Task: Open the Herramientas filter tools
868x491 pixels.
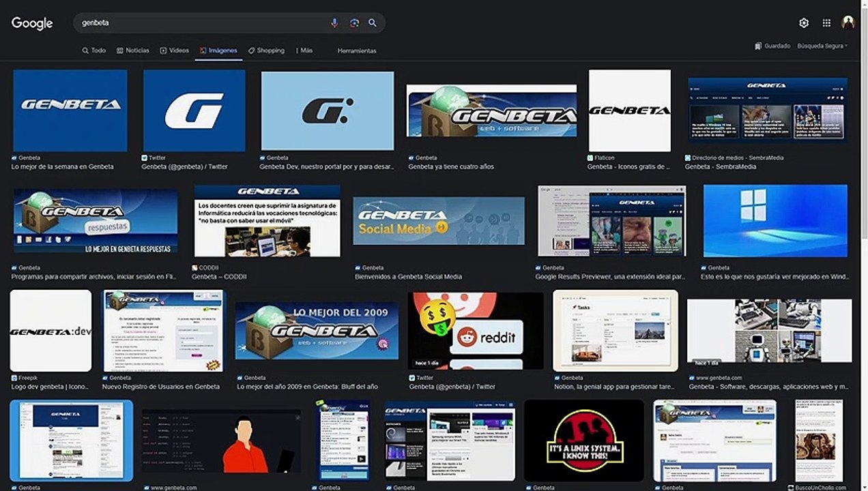Action: [356, 50]
